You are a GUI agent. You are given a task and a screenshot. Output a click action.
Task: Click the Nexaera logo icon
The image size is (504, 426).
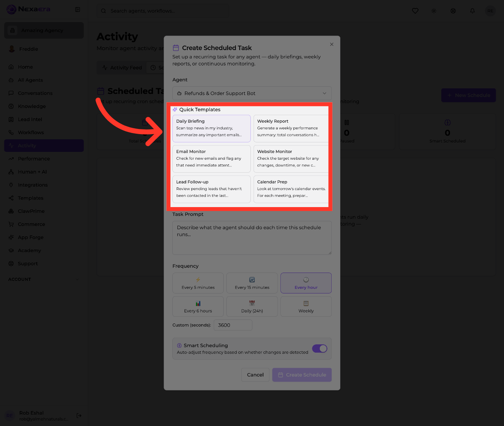pos(11,9)
